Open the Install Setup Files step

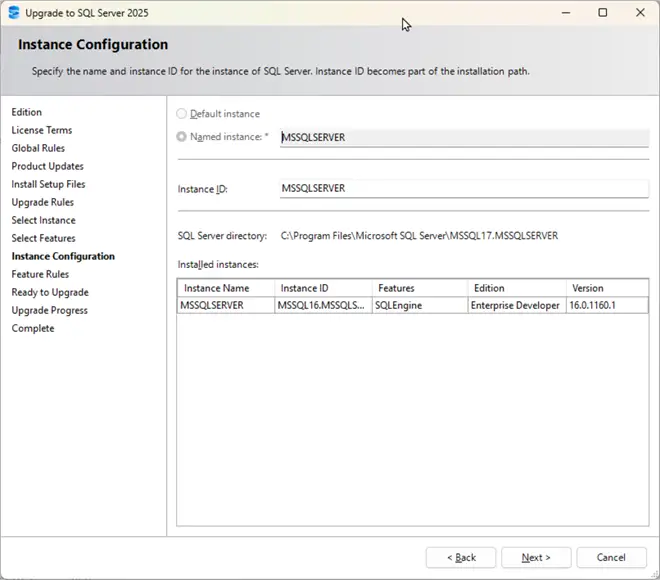point(48,184)
